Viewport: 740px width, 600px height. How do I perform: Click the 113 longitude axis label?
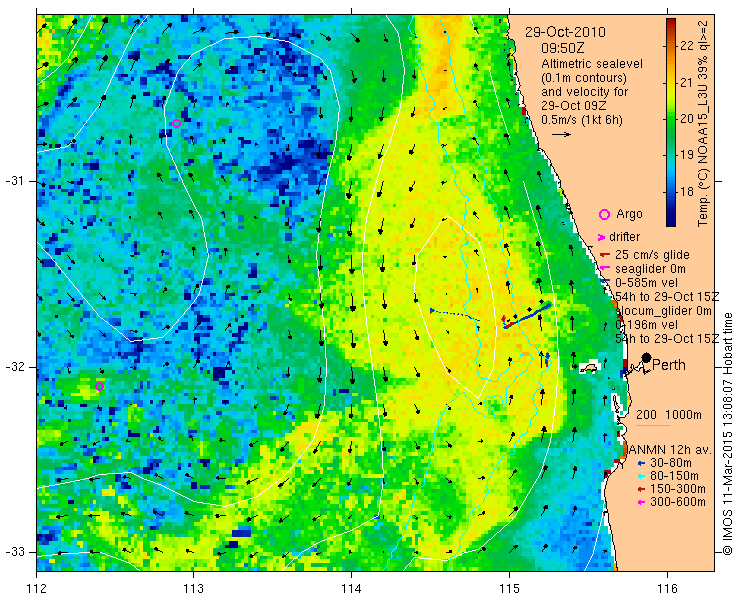[x=193, y=588]
